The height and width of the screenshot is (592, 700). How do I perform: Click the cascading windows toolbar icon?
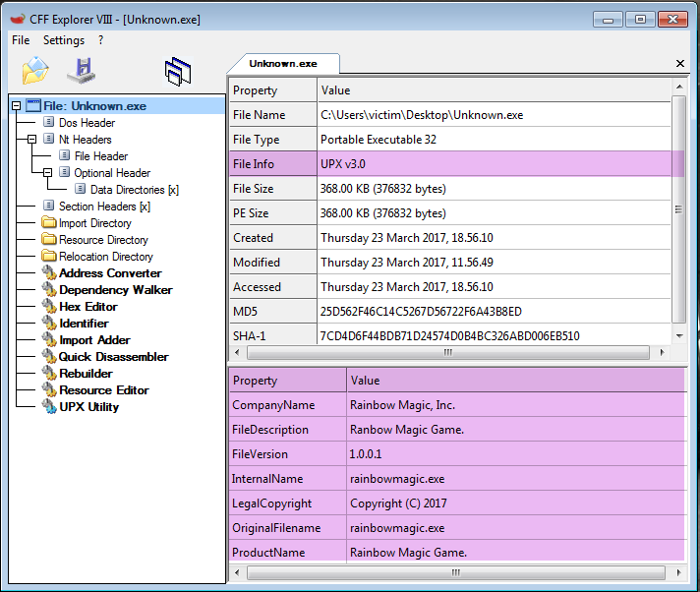[178, 71]
